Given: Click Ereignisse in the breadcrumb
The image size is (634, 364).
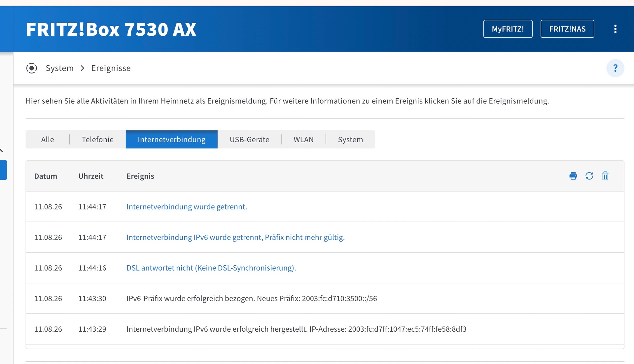Looking at the screenshot, I should click(111, 68).
